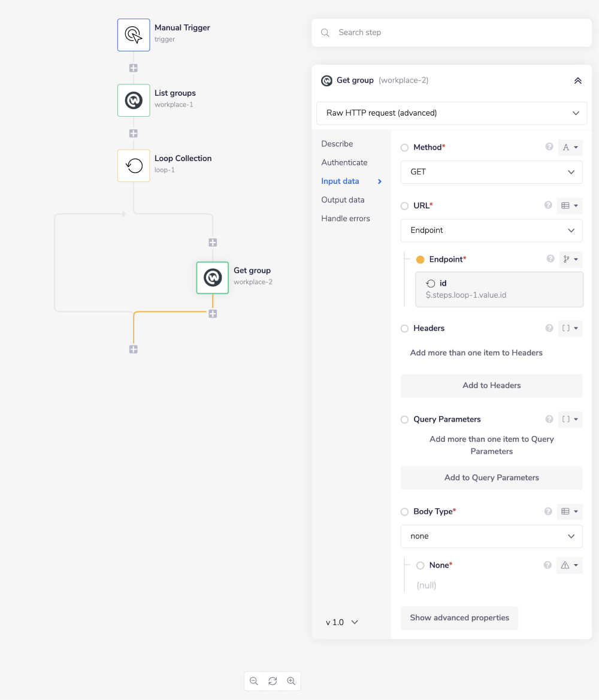Click the Add to Headers button

491,386
